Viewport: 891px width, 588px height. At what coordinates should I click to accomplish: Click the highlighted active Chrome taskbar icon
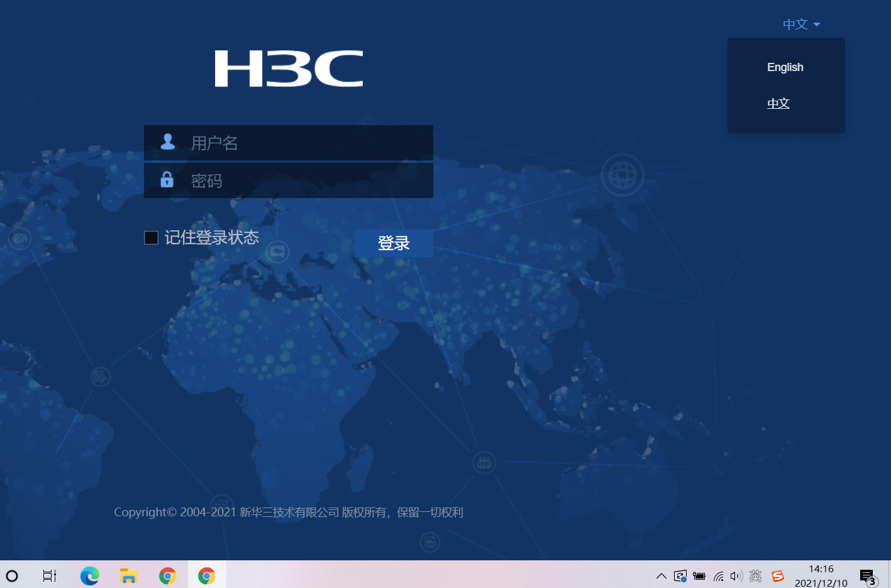tap(206, 575)
